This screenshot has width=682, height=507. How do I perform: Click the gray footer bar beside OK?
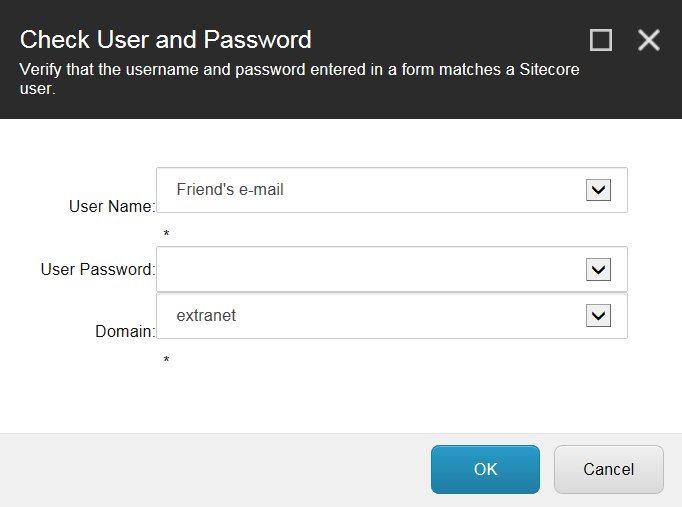(213, 470)
